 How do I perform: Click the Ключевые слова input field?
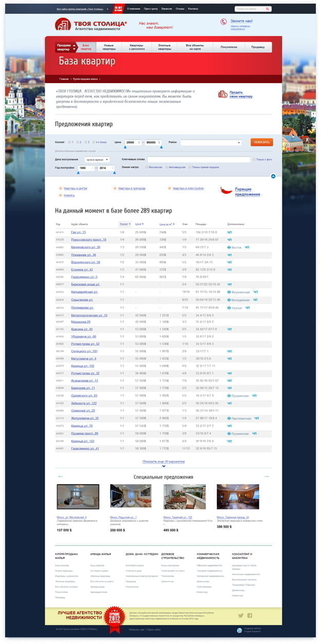pyautogui.click(x=199, y=160)
